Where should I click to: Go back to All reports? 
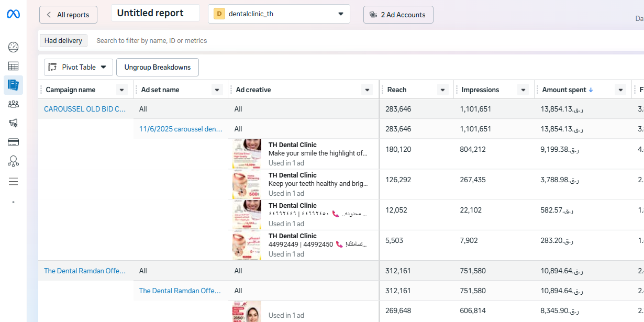point(68,15)
